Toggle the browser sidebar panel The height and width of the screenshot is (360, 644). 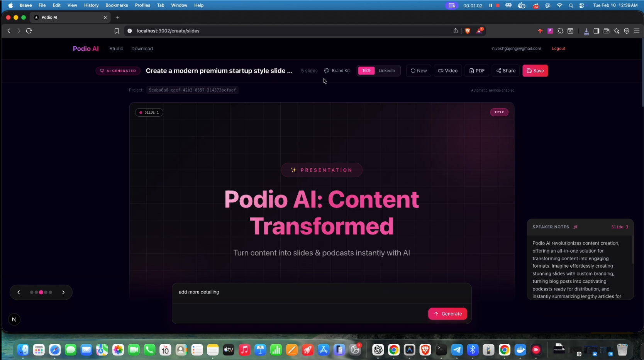click(x=596, y=31)
